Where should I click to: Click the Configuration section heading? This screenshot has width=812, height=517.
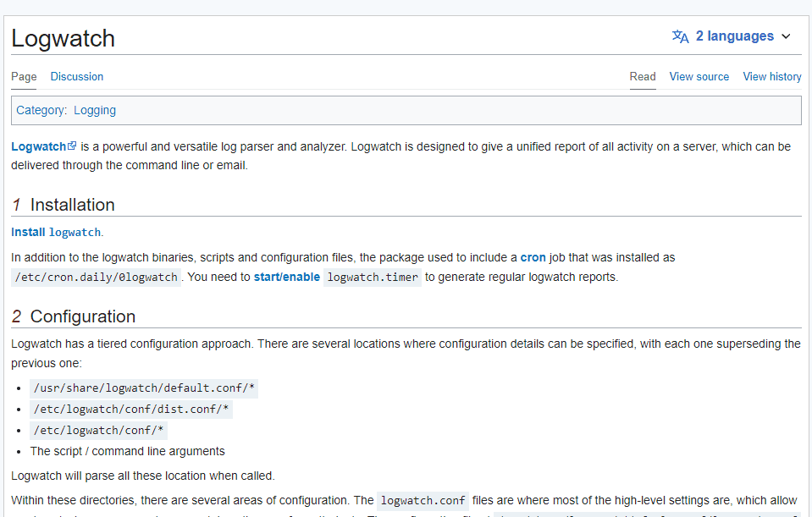click(x=82, y=316)
